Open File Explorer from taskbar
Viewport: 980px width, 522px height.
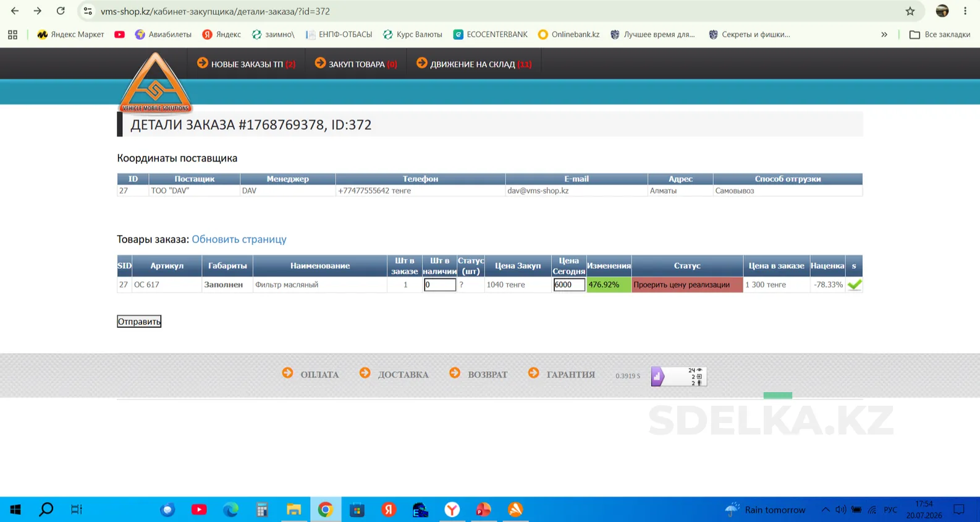(294, 510)
